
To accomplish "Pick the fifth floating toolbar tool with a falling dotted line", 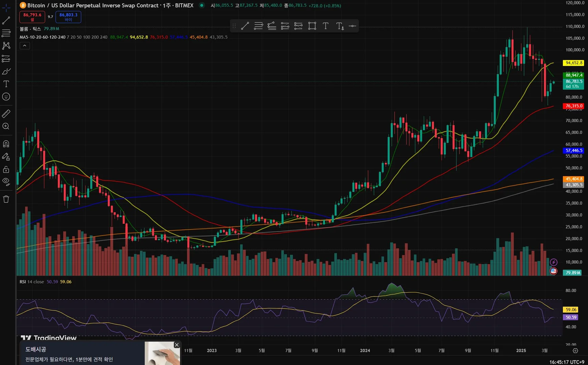I will point(298,26).
